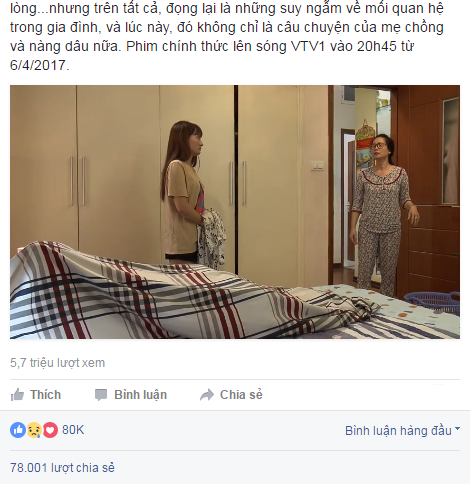Screen dimensions: 470x484
Task: Like the post using the Thích label
Action: point(46,395)
